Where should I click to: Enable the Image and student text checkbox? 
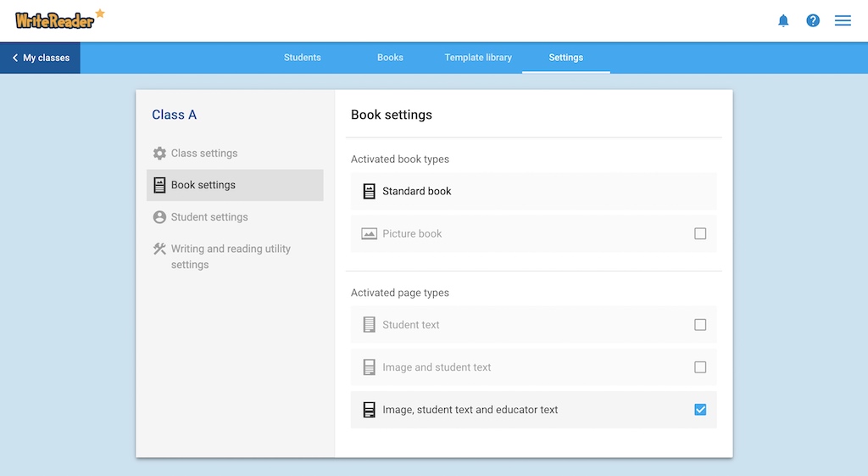[x=700, y=367]
